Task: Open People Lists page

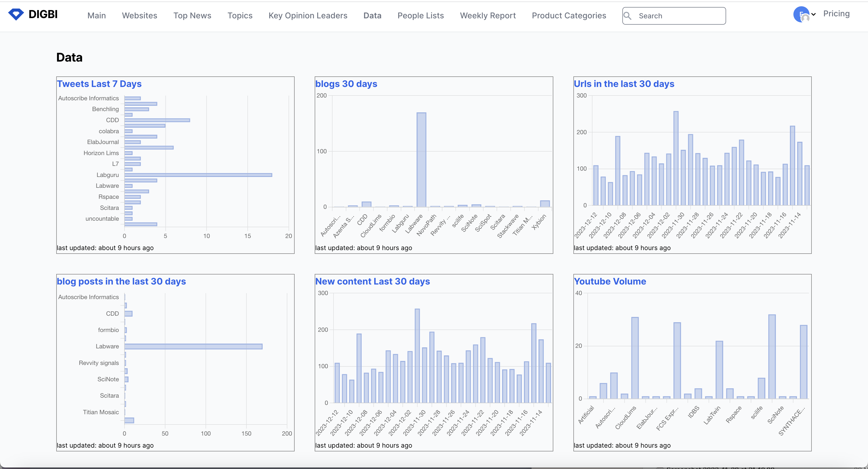Action: coord(420,16)
